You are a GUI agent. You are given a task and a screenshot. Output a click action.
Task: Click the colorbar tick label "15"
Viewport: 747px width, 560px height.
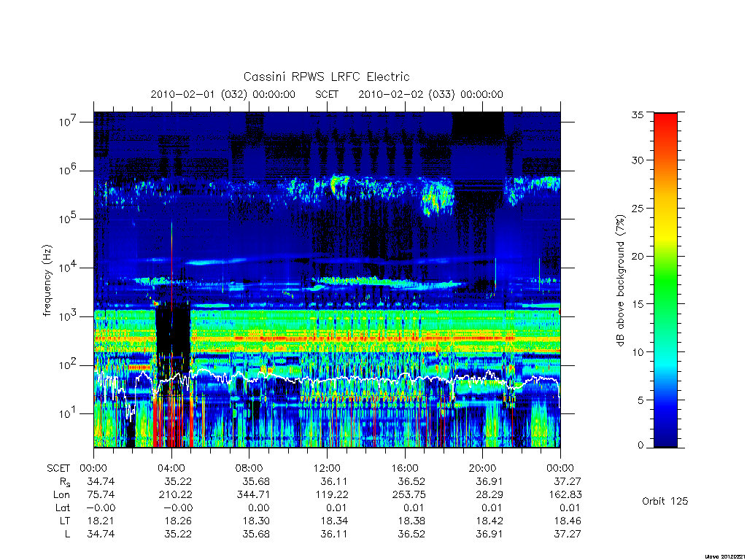point(637,304)
